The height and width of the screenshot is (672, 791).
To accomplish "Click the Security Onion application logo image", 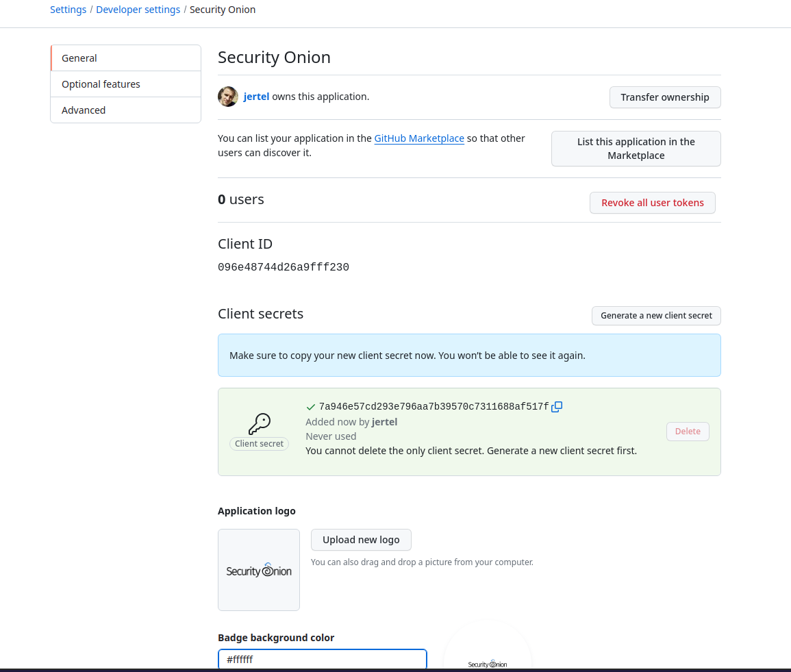I will [259, 570].
